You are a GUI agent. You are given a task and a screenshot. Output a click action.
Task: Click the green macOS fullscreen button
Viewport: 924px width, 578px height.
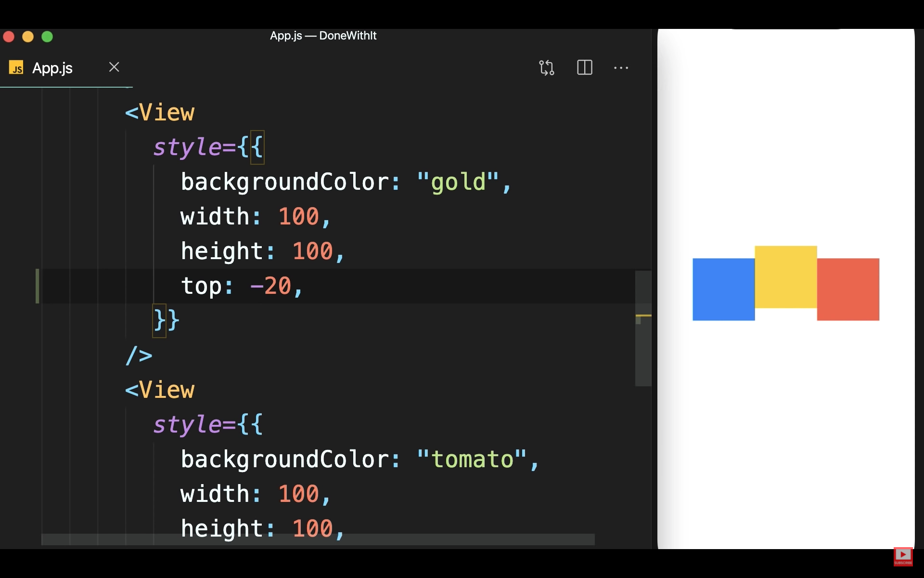tap(47, 37)
